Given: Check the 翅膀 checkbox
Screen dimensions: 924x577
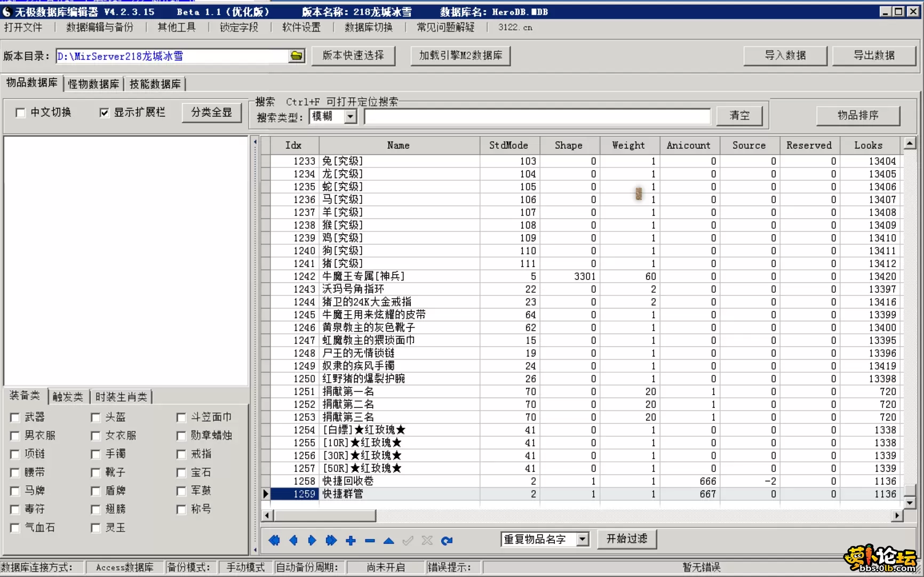Looking at the screenshot, I should coord(95,509).
